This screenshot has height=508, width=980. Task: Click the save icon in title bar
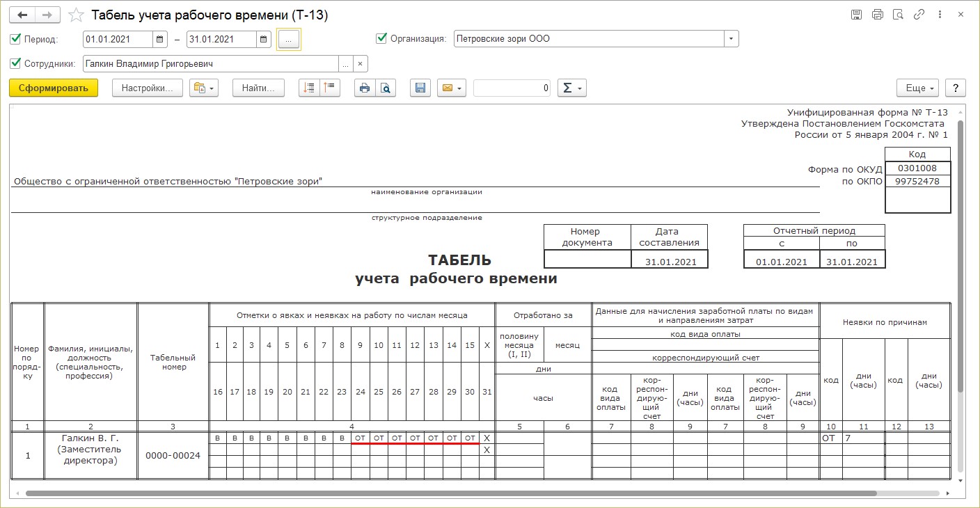point(857,15)
